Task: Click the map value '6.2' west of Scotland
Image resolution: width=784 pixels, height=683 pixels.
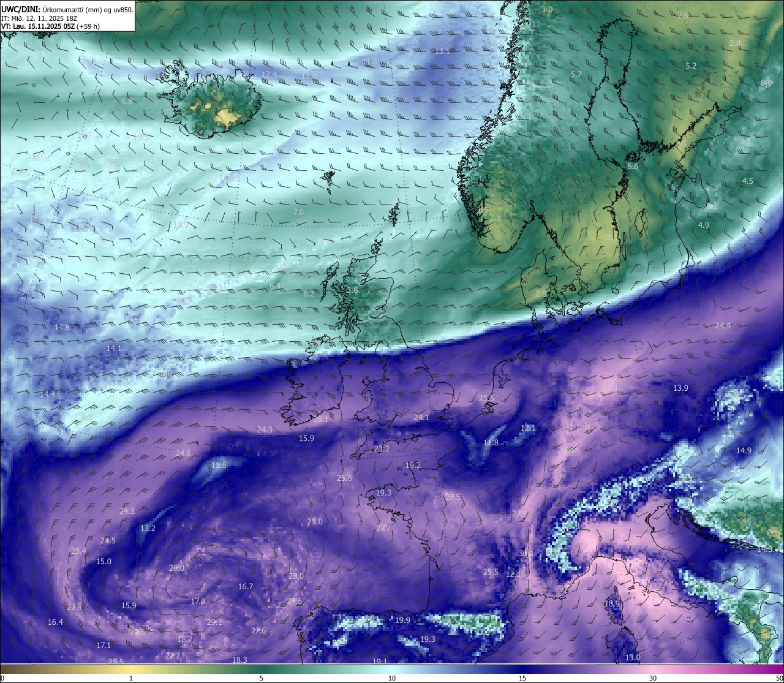Action: pyautogui.click(x=309, y=294)
